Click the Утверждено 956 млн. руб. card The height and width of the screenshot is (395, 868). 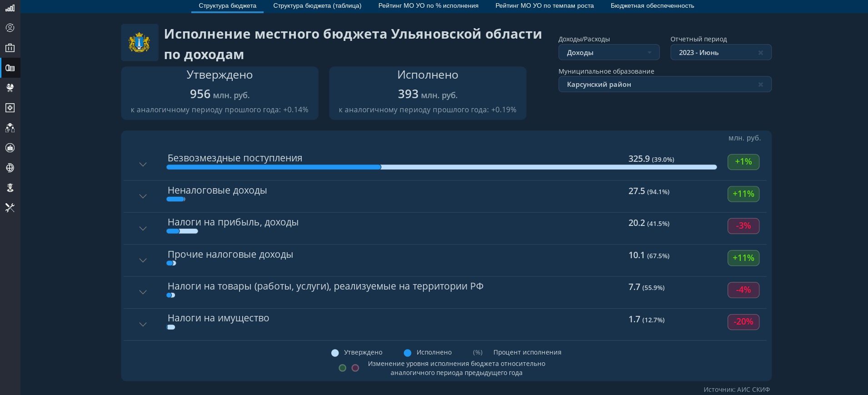pyautogui.click(x=219, y=93)
